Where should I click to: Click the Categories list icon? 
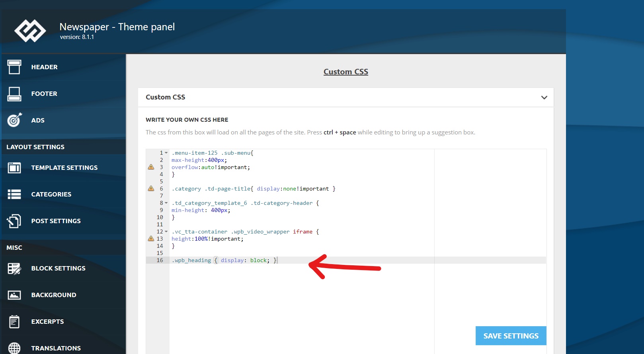[14, 194]
